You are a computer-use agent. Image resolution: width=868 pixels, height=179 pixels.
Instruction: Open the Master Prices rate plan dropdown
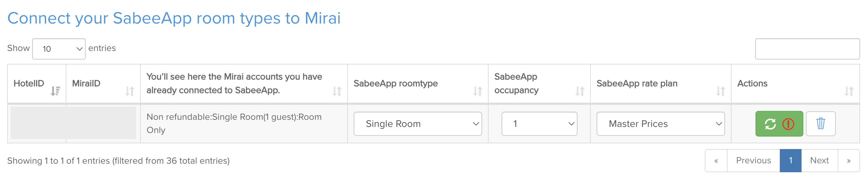tap(660, 124)
